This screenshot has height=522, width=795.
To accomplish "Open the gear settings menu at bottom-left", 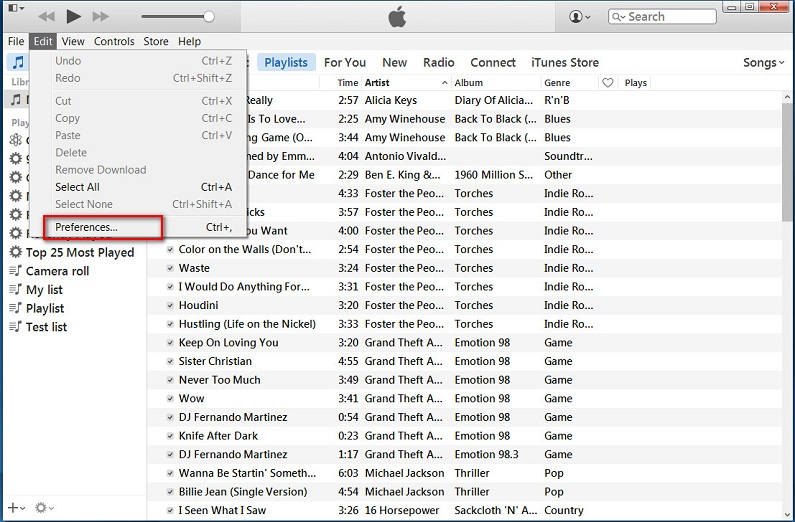I will pyautogui.click(x=44, y=507).
